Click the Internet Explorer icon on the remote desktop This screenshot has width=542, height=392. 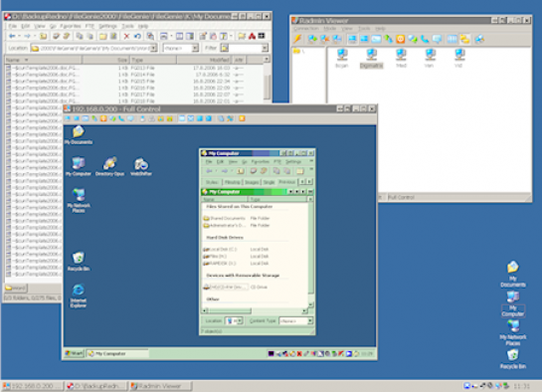tap(79, 295)
